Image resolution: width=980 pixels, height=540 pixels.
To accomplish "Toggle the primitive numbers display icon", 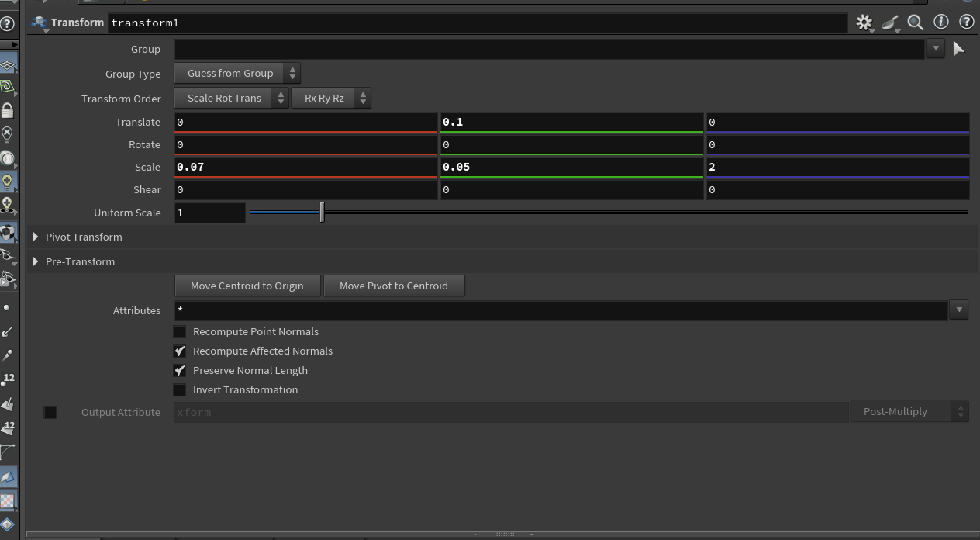I will [x=8, y=427].
